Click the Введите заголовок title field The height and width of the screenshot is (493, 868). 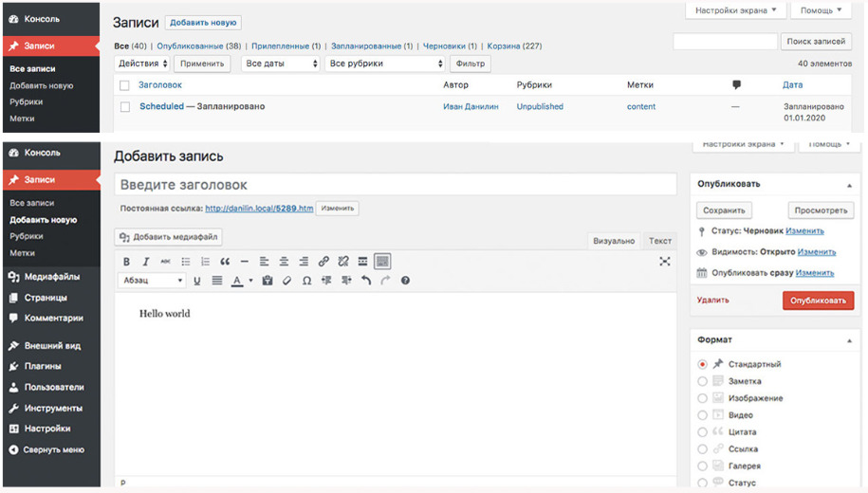[396, 185]
